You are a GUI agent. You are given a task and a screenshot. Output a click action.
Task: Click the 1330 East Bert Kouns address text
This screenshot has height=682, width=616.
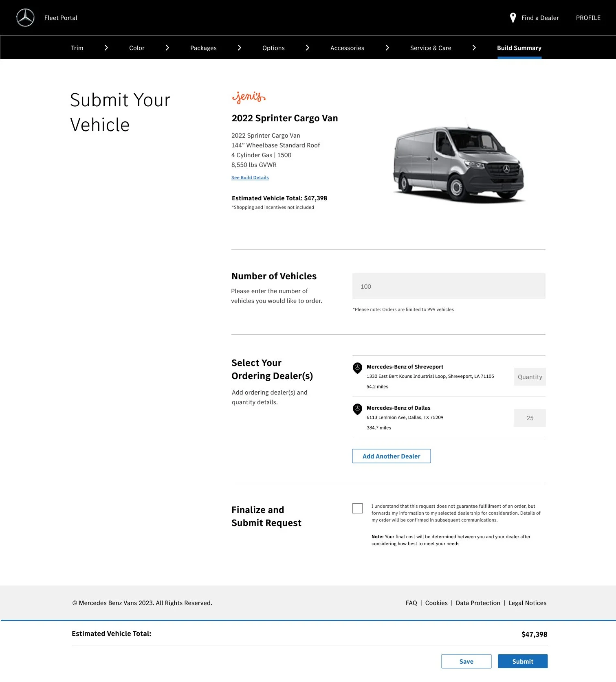coord(430,376)
